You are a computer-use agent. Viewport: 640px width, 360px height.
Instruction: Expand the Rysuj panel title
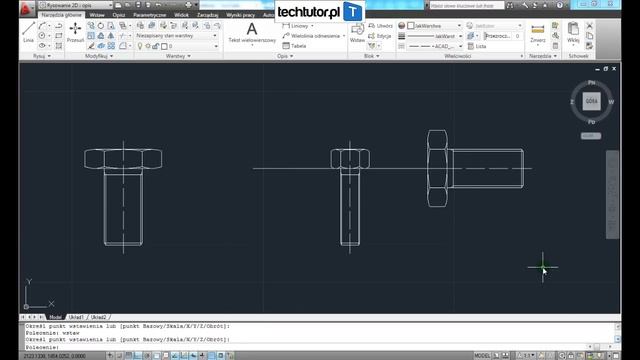pyautogui.click(x=42, y=56)
